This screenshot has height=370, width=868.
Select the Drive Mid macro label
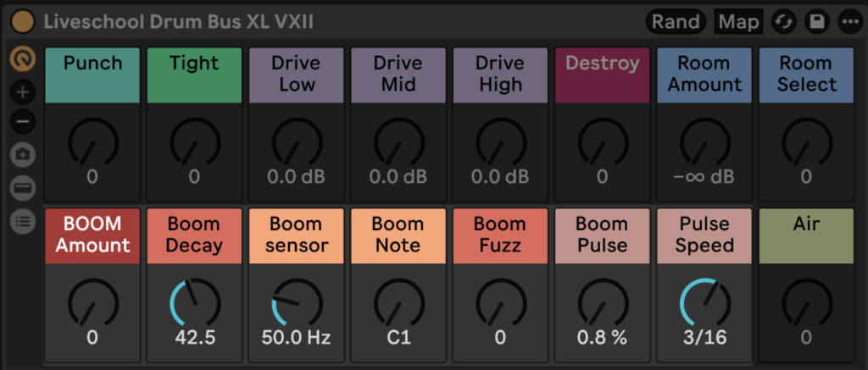pos(398,75)
